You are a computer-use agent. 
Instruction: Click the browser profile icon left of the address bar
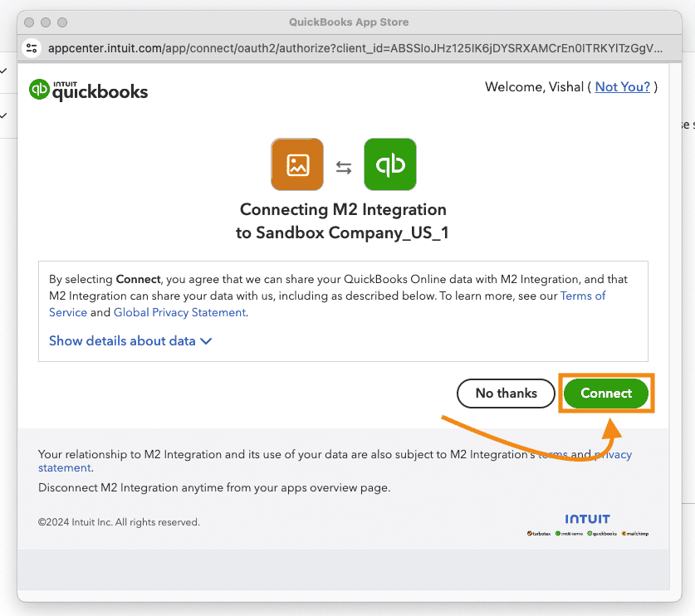pos(32,48)
